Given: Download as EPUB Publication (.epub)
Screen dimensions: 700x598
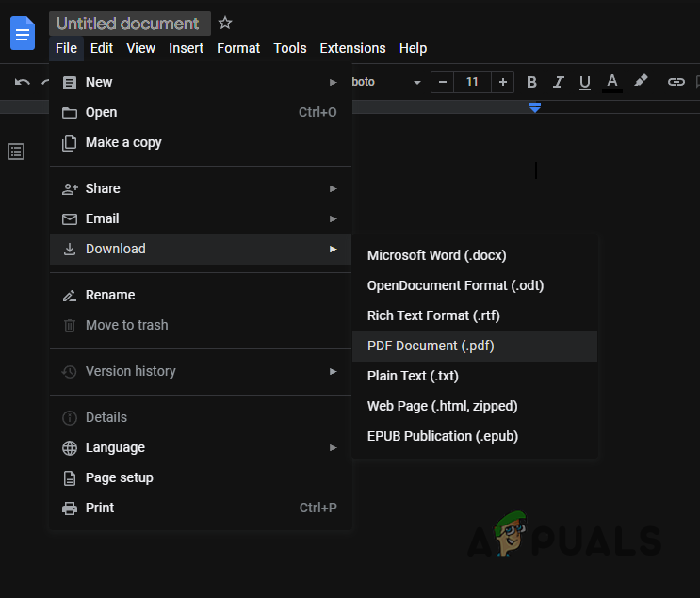Looking at the screenshot, I should pyautogui.click(x=475, y=436).
